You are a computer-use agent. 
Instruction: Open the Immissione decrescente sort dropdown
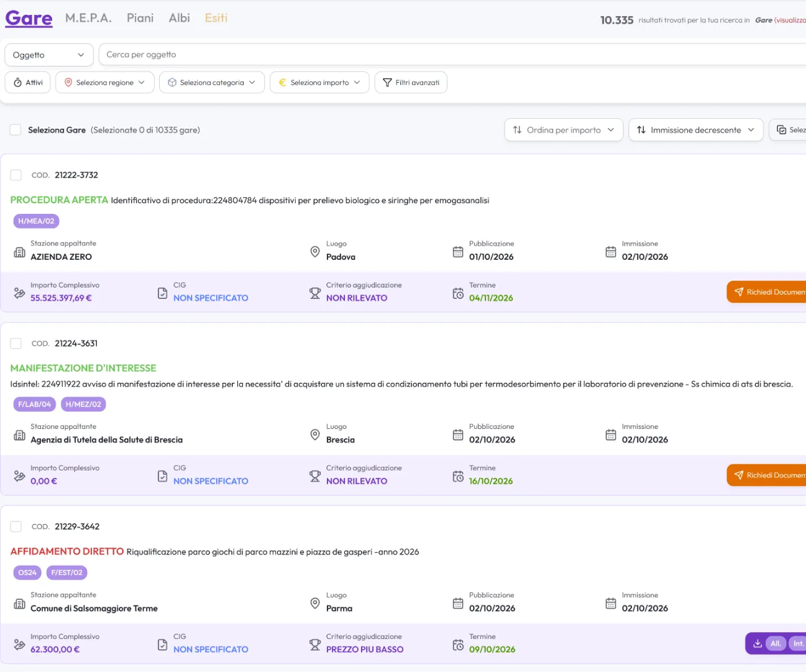click(696, 130)
